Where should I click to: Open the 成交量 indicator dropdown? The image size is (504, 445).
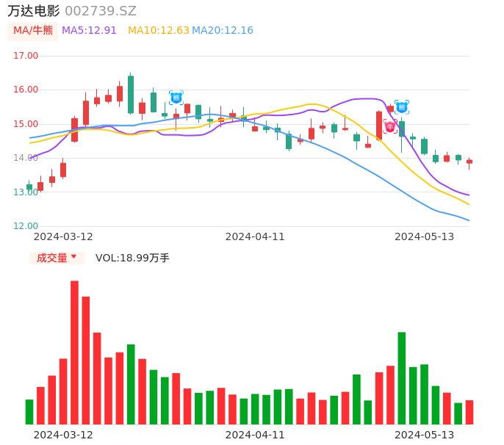point(57,258)
